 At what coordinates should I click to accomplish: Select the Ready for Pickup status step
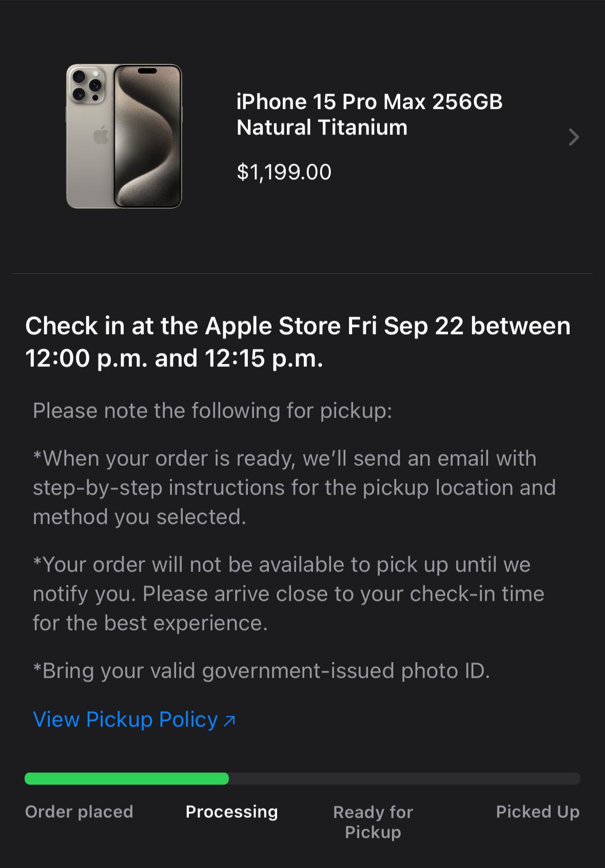[373, 821]
